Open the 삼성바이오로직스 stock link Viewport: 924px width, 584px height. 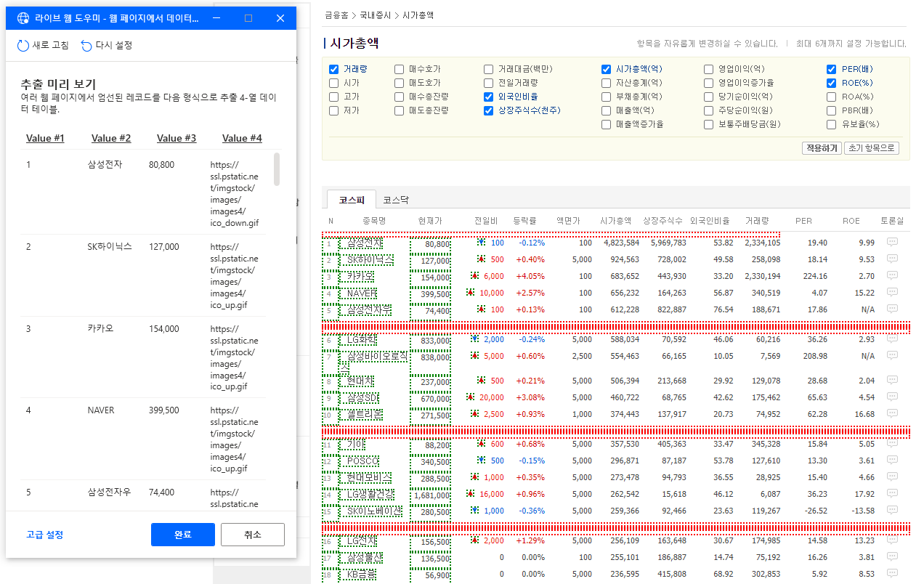375,361
